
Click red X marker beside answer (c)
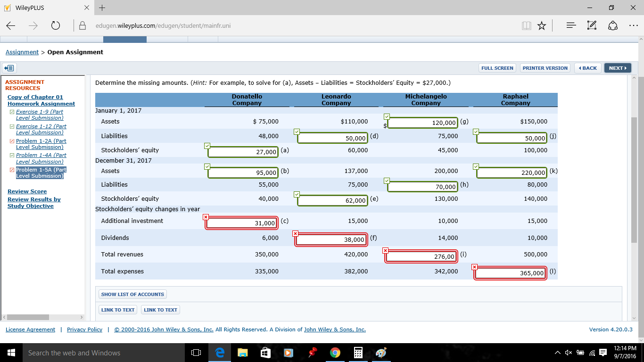[x=206, y=217]
